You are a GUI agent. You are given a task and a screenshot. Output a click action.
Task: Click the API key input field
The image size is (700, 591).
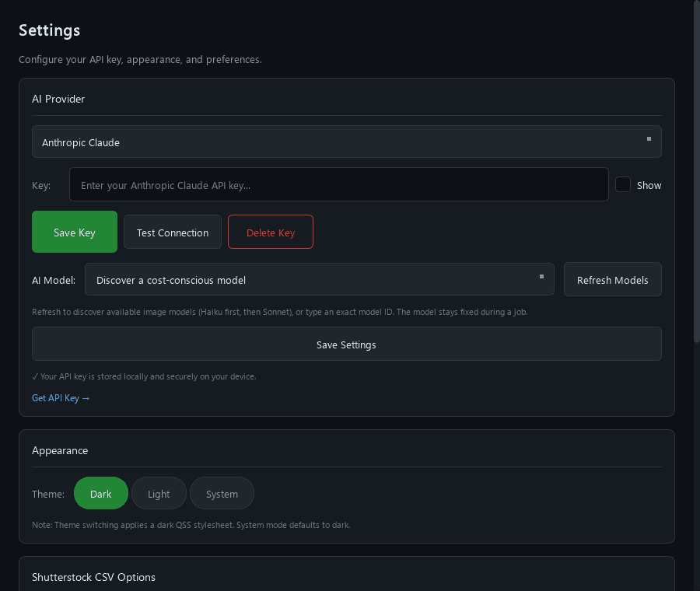[339, 184]
